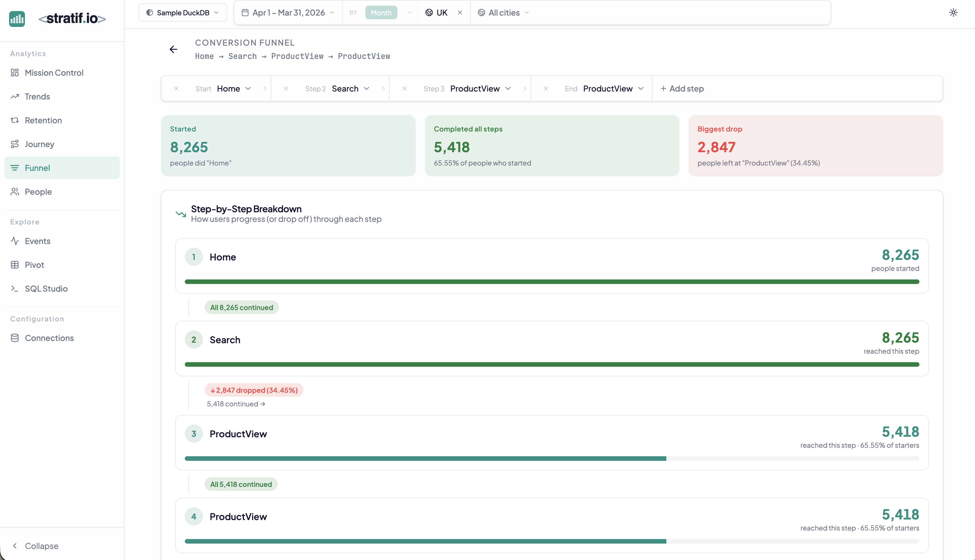Click '65.55% of people who started' text
Image resolution: width=975 pixels, height=560 pixels.
[x=482, y=163]
